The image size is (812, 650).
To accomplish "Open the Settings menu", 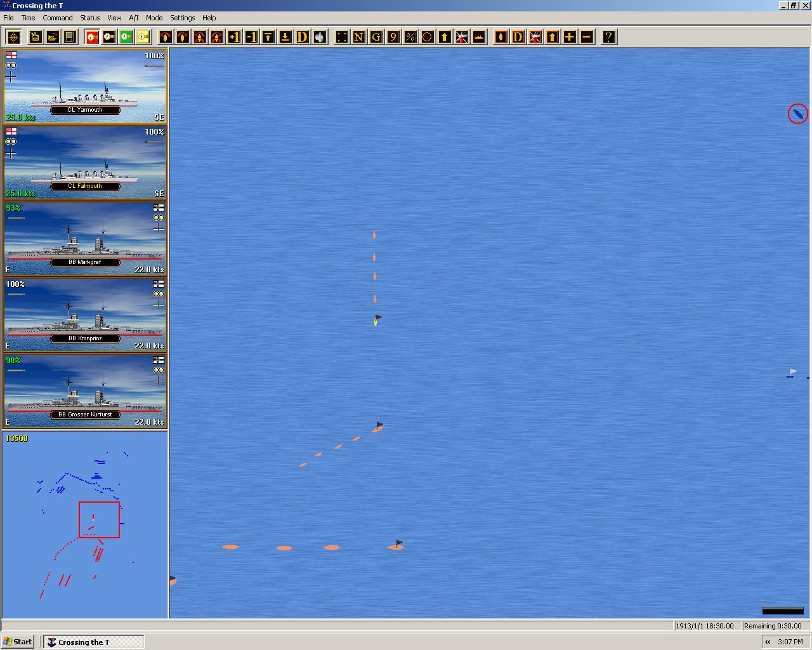I will click(183, 18).
